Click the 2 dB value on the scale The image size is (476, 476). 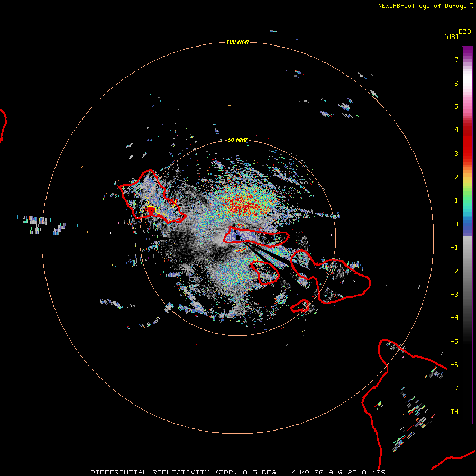(456, 177)
